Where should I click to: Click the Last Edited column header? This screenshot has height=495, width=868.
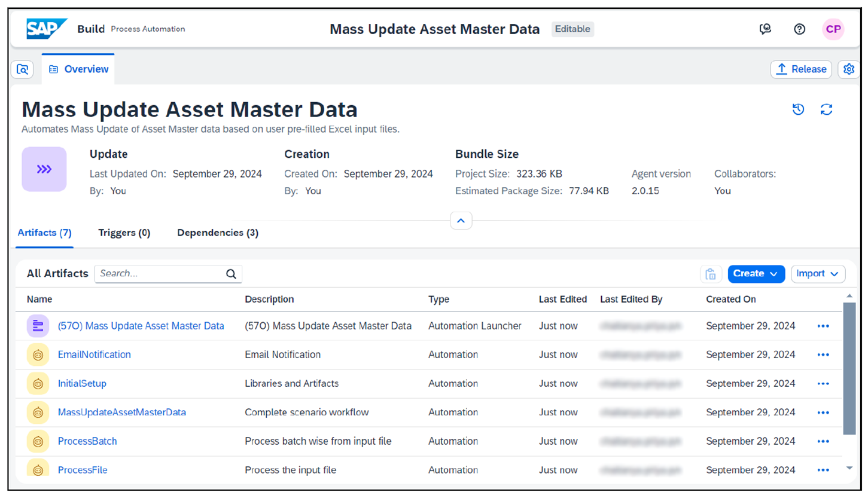[563, 299]
